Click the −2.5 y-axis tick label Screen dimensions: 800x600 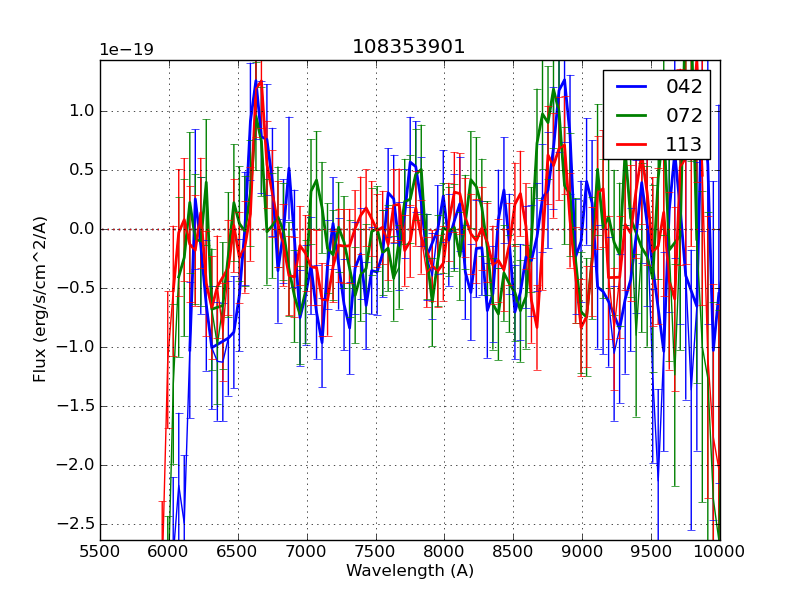pyautogui.click(x=76, y=524)
